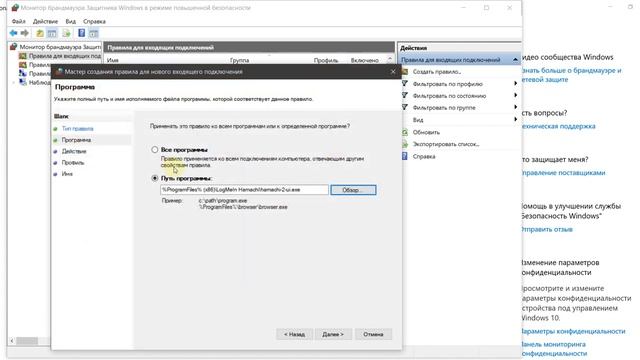The width and height of the screenshot is (640, 360).
Task: Select the Все программы radio button
Action: tap(155, 150)
